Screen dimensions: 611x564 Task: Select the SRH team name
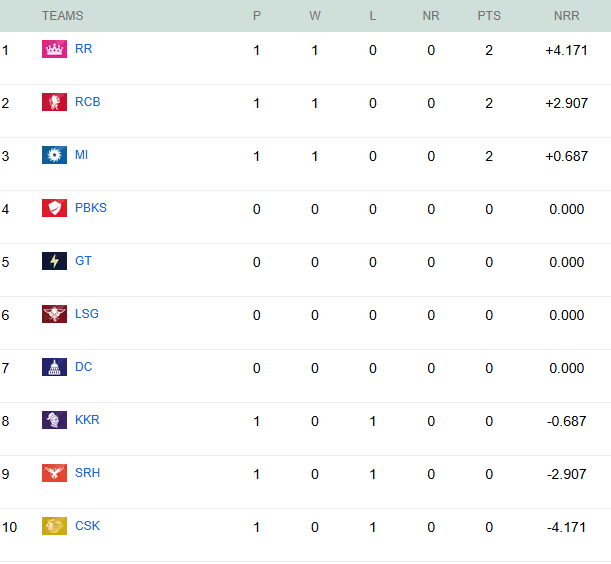(87, 473)
